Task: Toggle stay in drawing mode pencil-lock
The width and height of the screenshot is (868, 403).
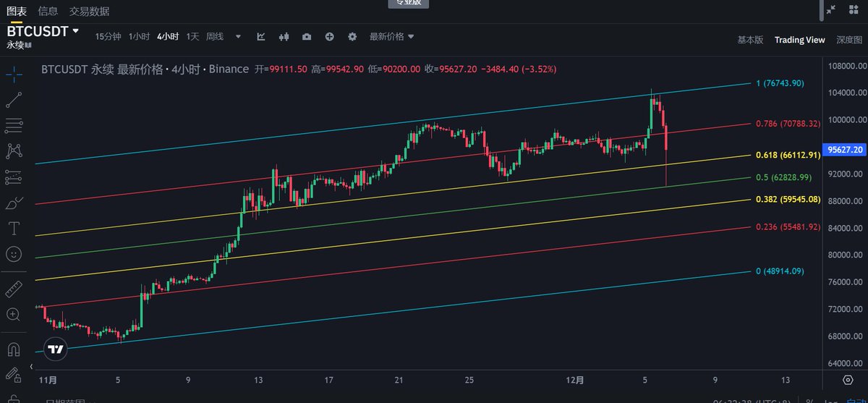Action: 14,375
